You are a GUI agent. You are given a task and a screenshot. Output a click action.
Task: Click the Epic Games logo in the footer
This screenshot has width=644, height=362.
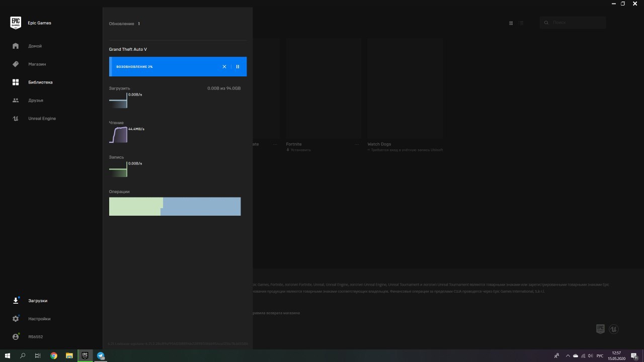600,329
